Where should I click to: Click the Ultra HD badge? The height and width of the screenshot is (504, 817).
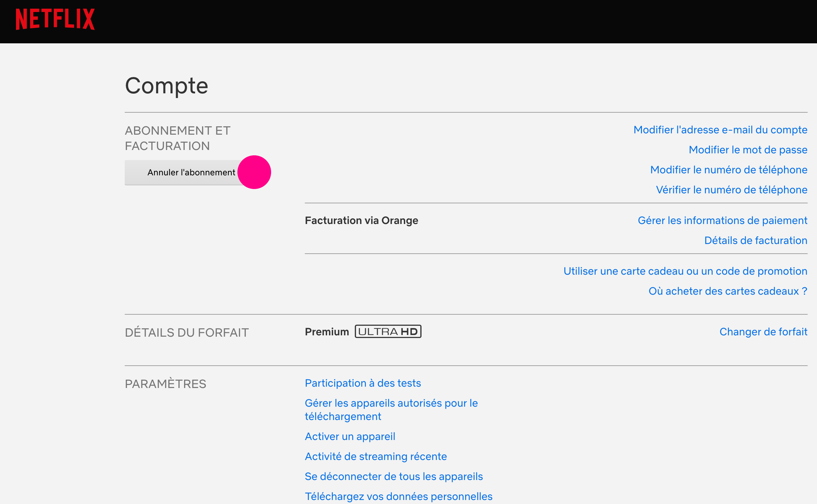(x=388, y=332)
